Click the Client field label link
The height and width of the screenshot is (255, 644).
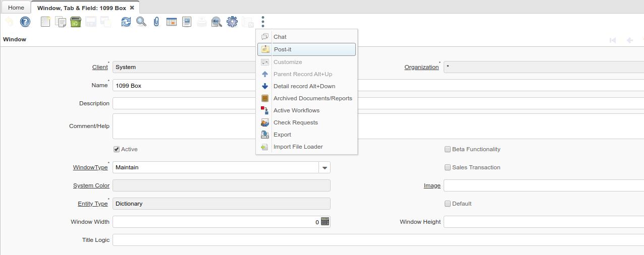[x=100, y=67]
